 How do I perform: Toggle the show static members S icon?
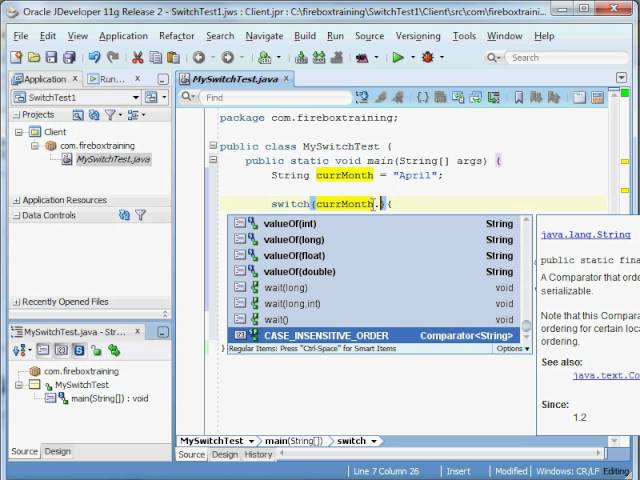click(x=79, y=350)
